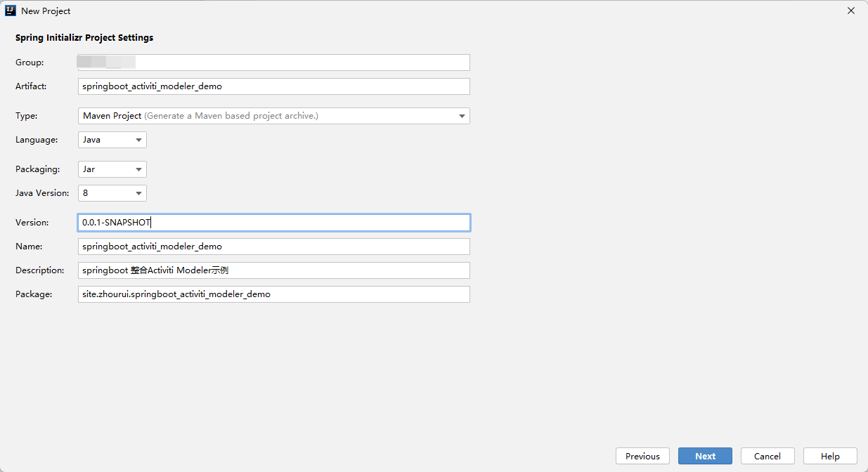Click the dropdown arrow on the Type field
The height and width of the screenshot is (472, 868).
pos(462,115)
